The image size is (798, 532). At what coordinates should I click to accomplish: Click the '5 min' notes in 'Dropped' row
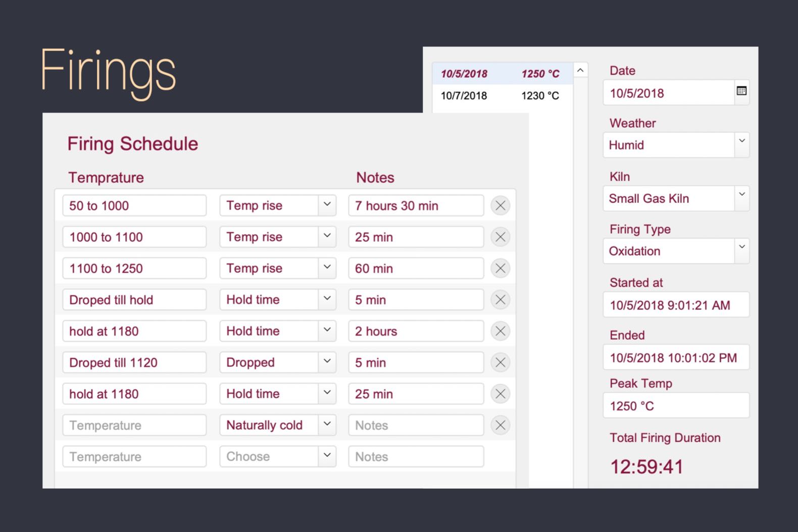[416, 362]
